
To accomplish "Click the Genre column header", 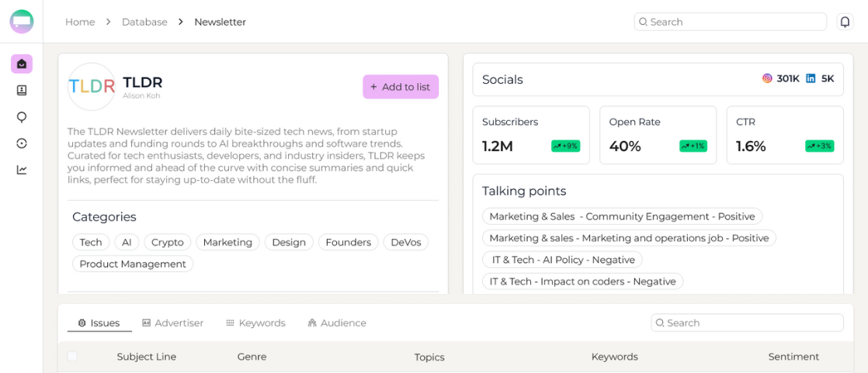I will tap(252, 357).
